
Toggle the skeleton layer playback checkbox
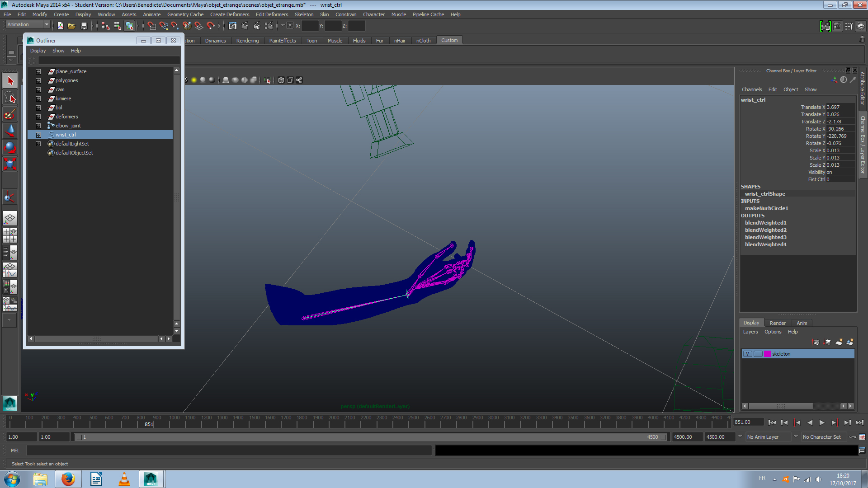[x=758, y=354]
